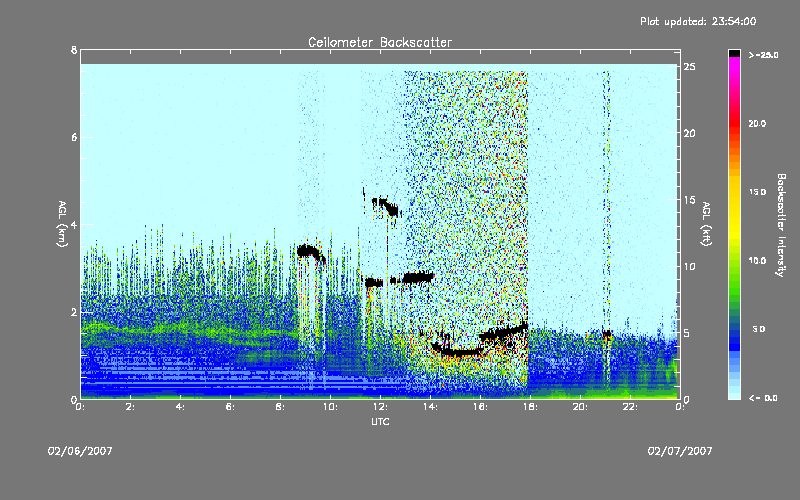Screen dimensions: 800x500
Task: Click the "20.0" colorbar tick value
Action: (758, 123)
